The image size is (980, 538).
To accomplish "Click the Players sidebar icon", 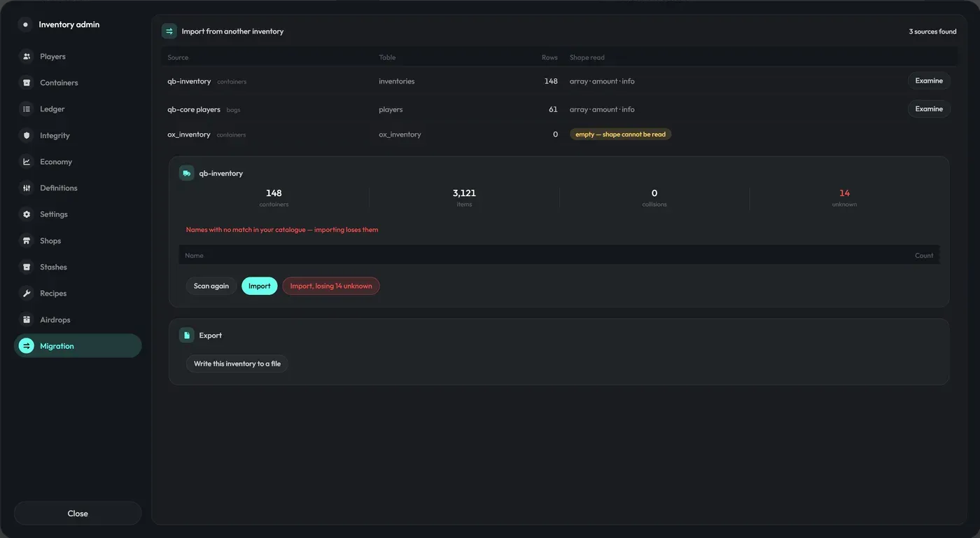I will click(27, 57).
